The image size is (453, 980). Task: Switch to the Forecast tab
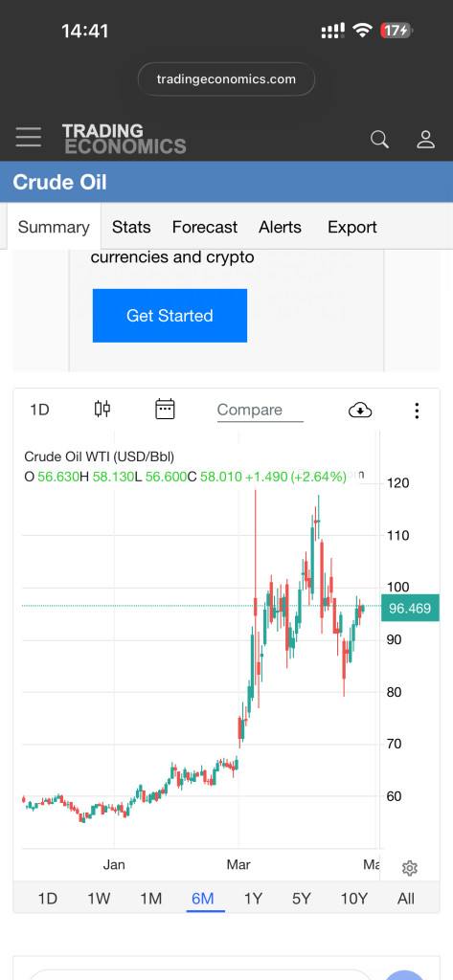pyautogui.click(x=205, y=227)
